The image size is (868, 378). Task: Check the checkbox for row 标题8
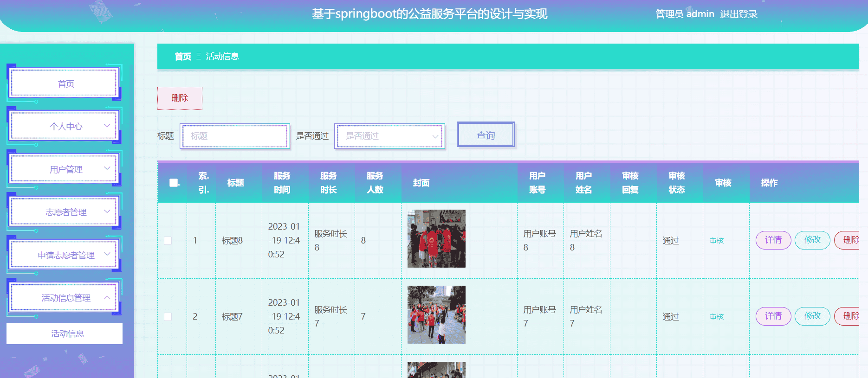pyautogui.click(x=168, y=241)
